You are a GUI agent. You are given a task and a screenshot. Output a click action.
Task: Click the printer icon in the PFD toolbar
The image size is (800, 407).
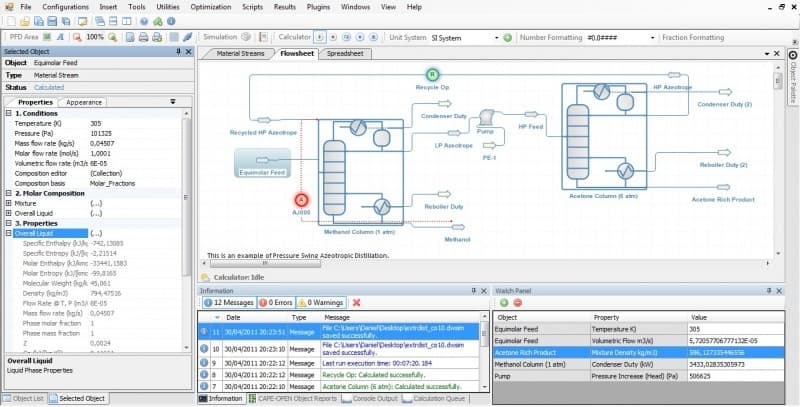pyautogui.click(x=144, y=37)
